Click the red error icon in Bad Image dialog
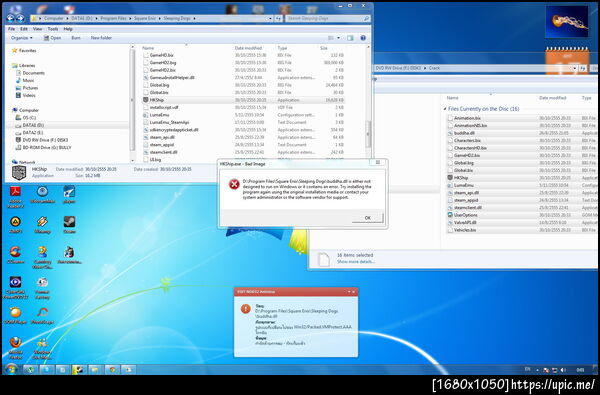 point(234,184)
